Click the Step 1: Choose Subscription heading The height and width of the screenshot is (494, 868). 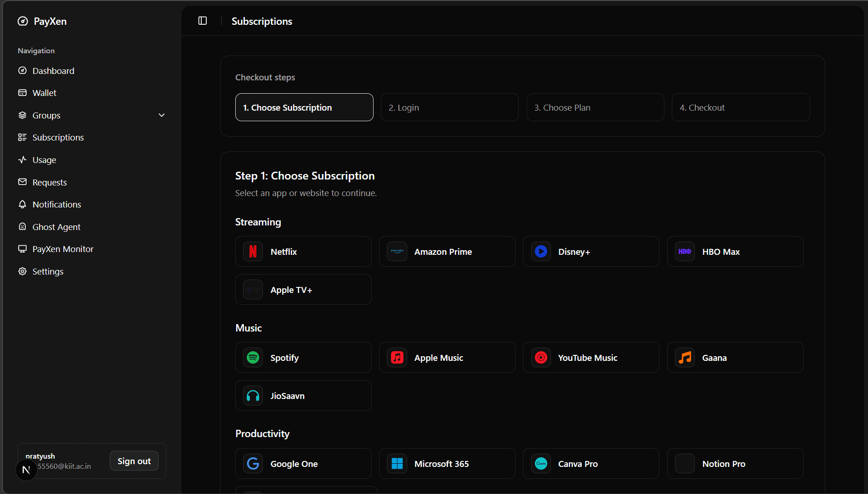click(305, 176)
